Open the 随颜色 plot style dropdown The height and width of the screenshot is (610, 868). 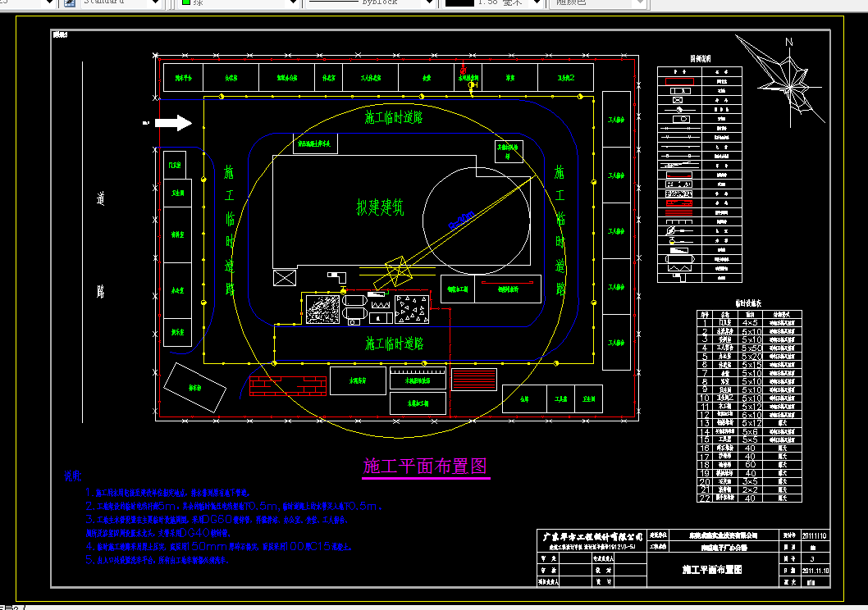[642, 3]
